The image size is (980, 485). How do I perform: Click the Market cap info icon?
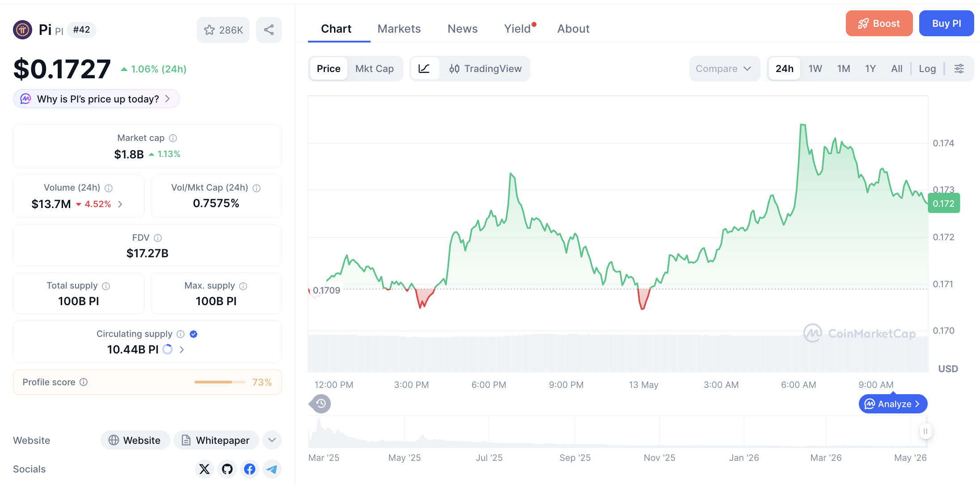click(x=173, y=138)
